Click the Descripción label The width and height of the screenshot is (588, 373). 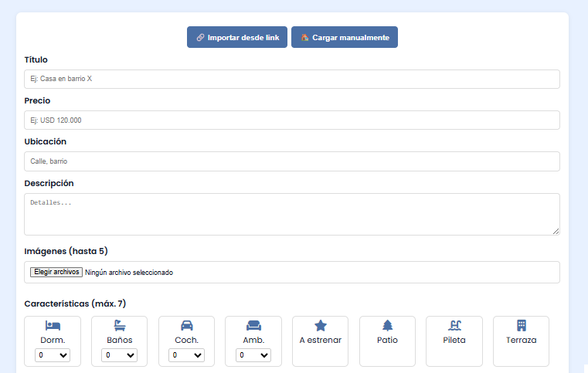point(49,183)
